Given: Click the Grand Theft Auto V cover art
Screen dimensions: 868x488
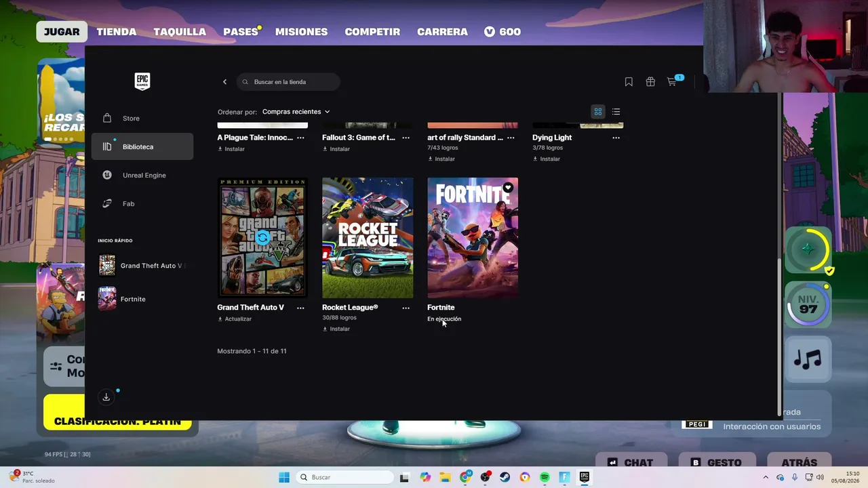Looking at the screenshot, I should pyautogui.click(x=262, y=238).
